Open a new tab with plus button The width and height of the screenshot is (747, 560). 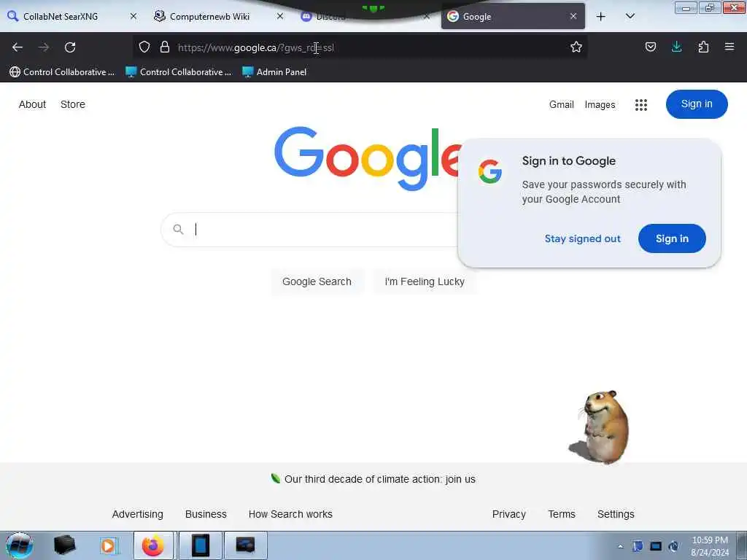tap(601, 17)
